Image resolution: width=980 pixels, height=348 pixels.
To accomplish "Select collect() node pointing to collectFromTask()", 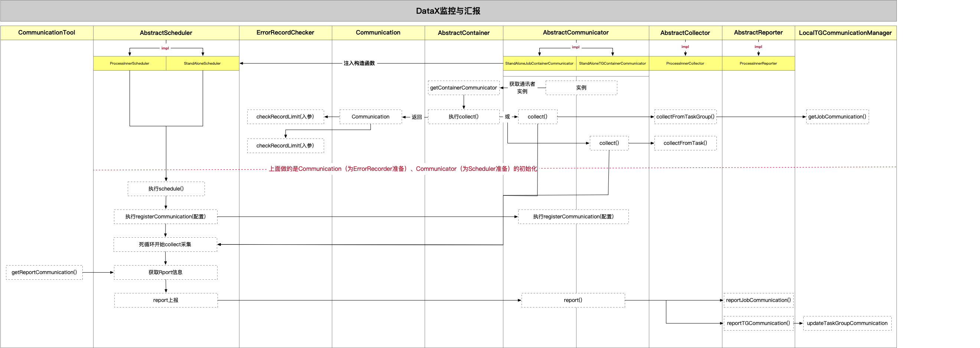I will 609,143.
